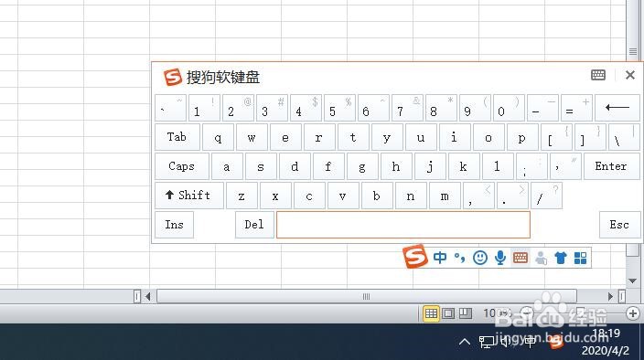Click the w key
The height and width of the screenshot is (360, 644).
coord(252,137)
